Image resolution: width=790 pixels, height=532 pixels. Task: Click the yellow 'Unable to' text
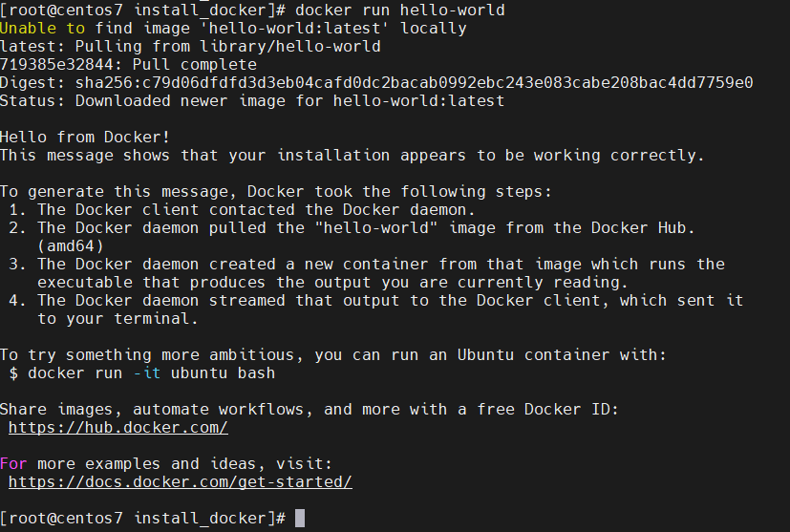42,29
